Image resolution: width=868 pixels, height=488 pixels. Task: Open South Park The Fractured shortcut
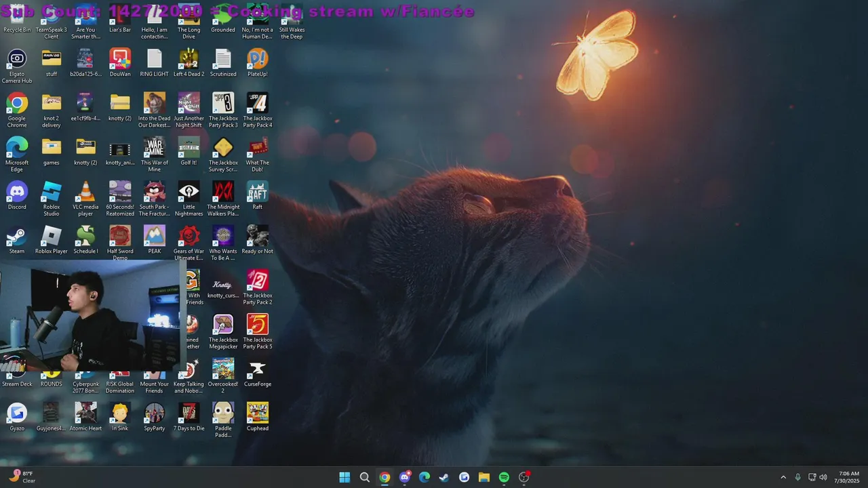click(x=155, y=199)
